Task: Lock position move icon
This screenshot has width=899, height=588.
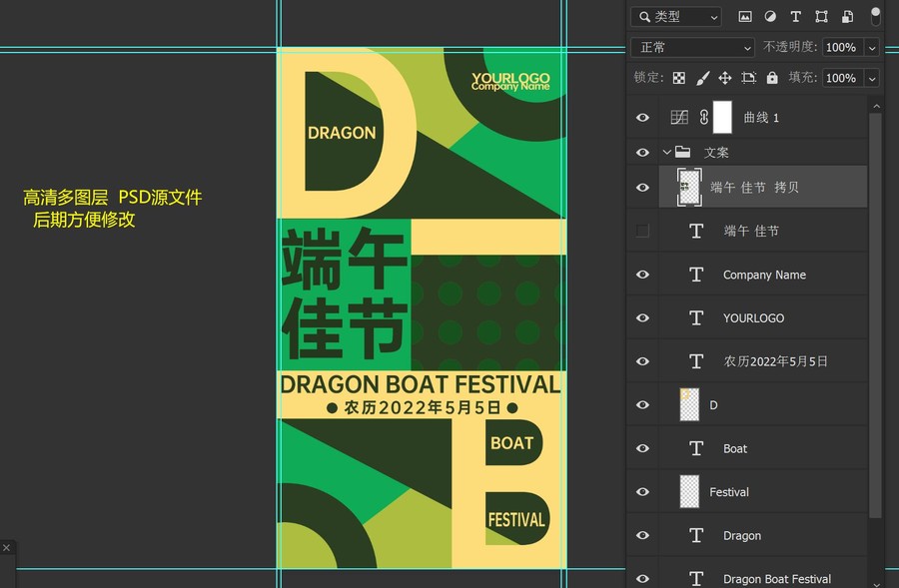Action: [725, 78]
